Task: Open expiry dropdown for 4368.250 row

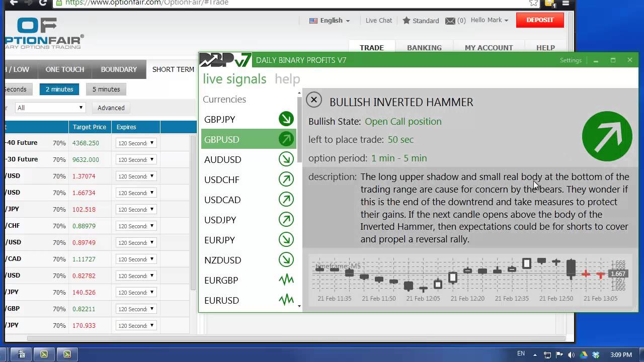Action: pyautogui.click(x=136, y=143)
